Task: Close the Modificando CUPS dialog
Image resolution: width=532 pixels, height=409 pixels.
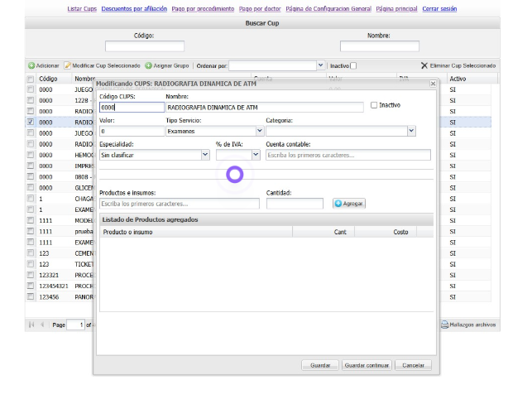Action: pos(433,84)
